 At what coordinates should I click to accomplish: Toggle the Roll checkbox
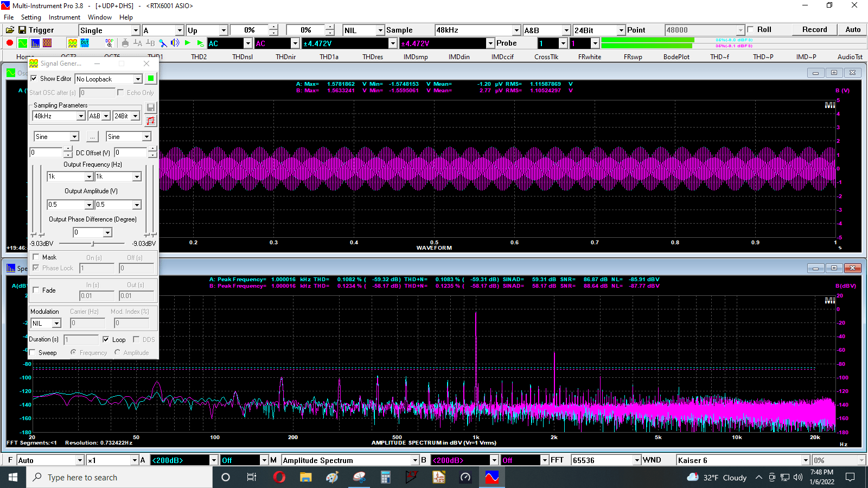coord(750,29)
